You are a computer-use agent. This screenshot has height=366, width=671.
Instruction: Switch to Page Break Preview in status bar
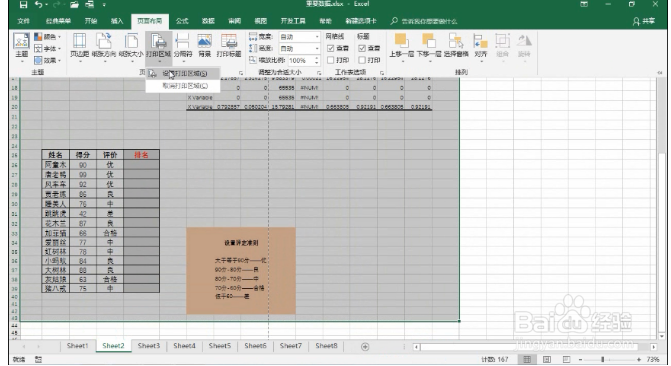point(566,360)
